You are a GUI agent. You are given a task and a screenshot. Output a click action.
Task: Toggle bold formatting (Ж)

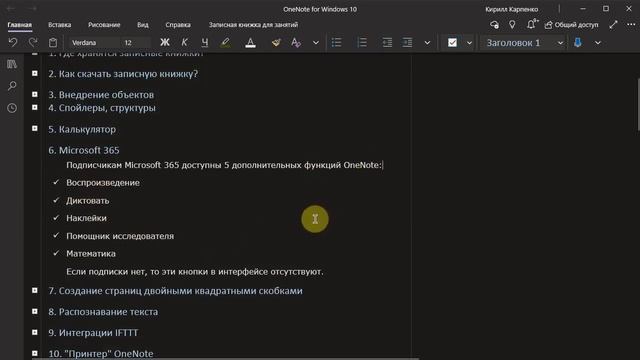(x=164, y=42)
